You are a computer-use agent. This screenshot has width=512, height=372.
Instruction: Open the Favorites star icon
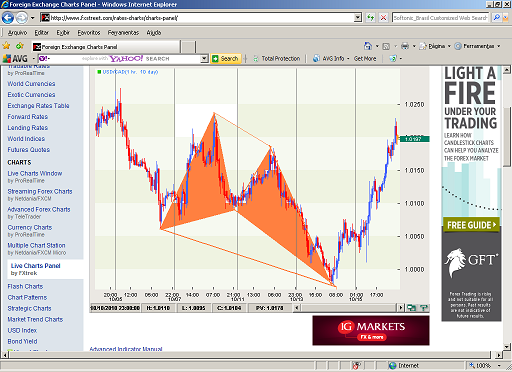click(6, 45)
